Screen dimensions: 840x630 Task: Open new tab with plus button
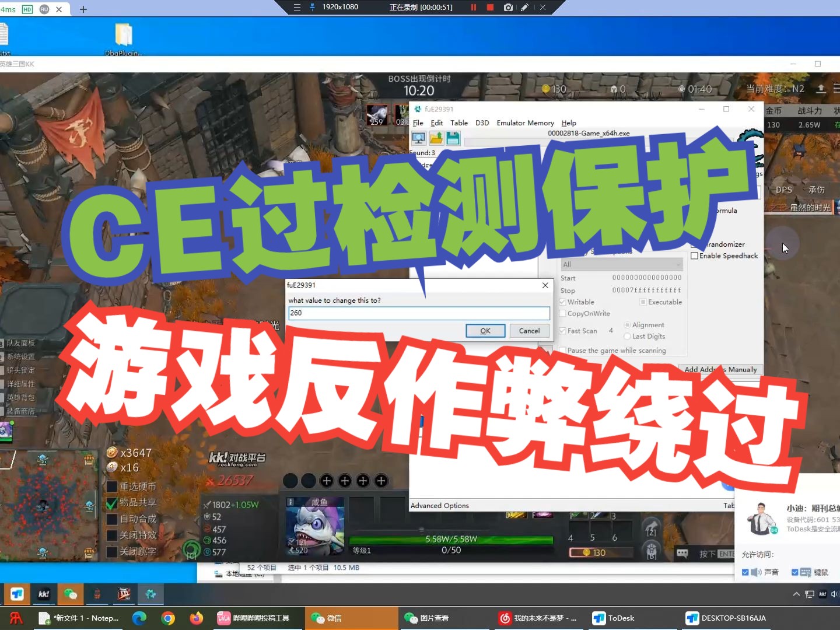(83, 9)
